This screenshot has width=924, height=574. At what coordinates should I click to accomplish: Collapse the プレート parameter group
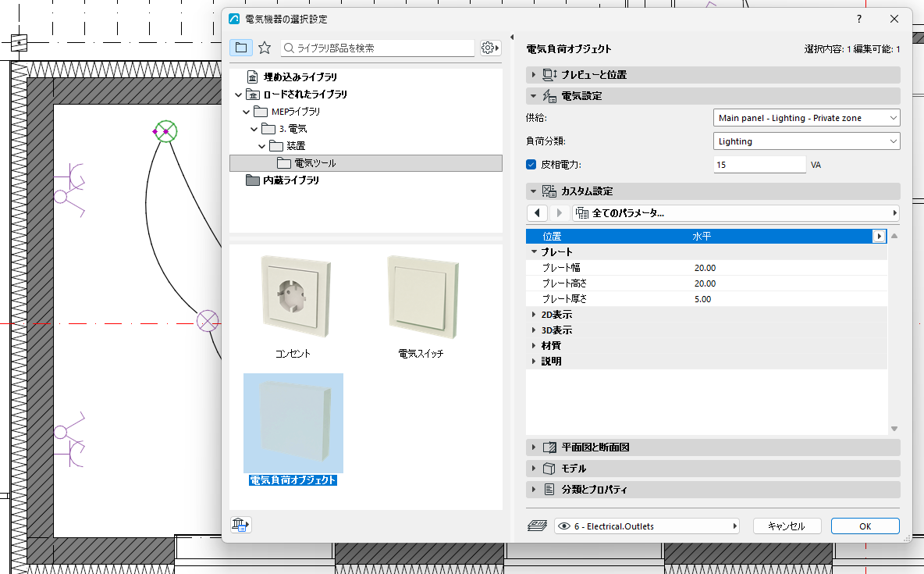coord(534,252)
